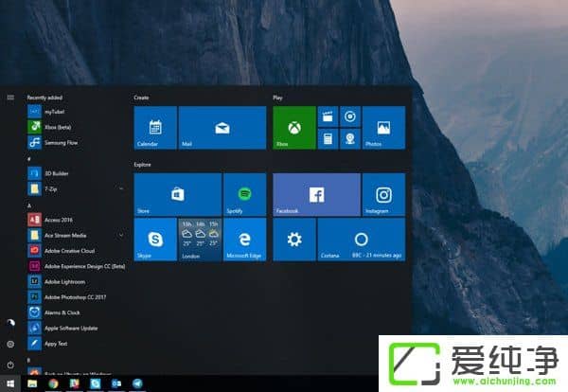Open Alarms & Clock from the app list
568x392 pixels.
[x=76, y=312]
